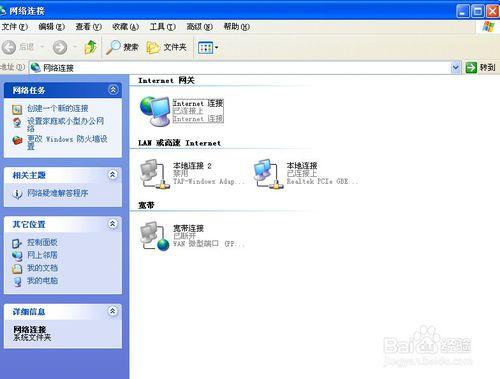The image size is (500, 379).
Task: Select the 宽带连接 broadband icon
Action: point(154,236)
